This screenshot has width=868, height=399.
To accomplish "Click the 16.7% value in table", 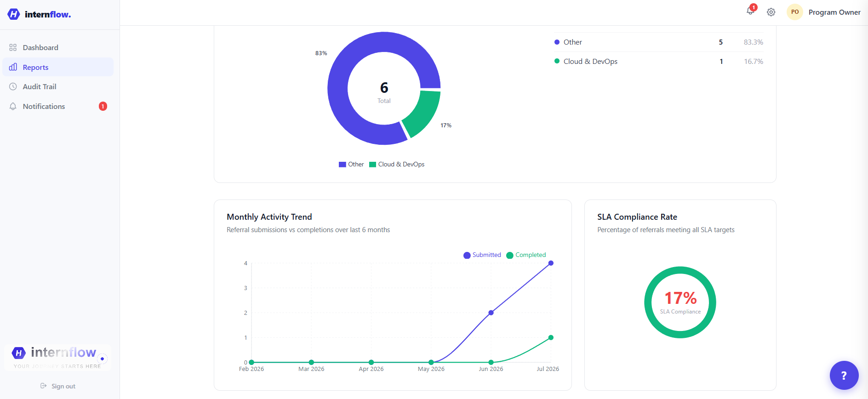I will click(754, 62).
